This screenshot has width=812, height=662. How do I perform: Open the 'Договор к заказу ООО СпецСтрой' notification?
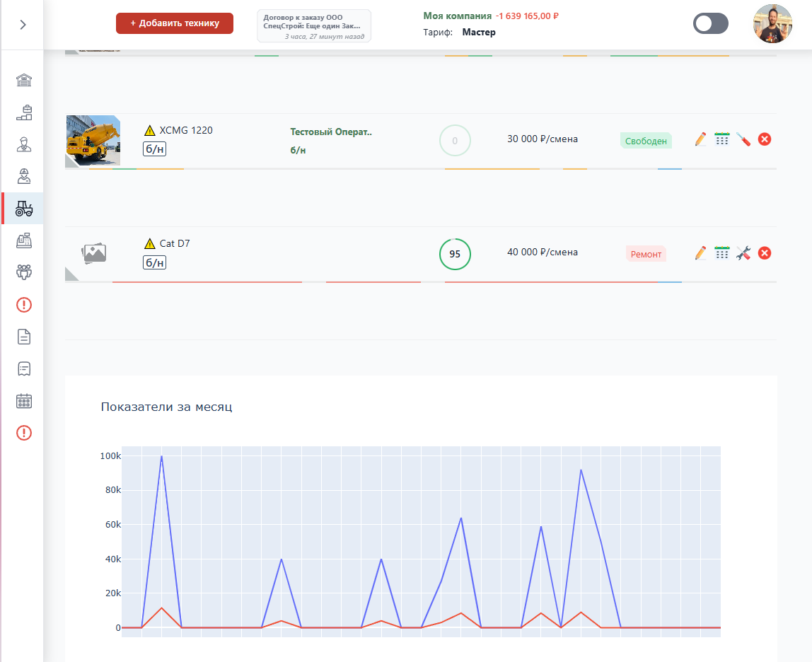click(314, 25)
